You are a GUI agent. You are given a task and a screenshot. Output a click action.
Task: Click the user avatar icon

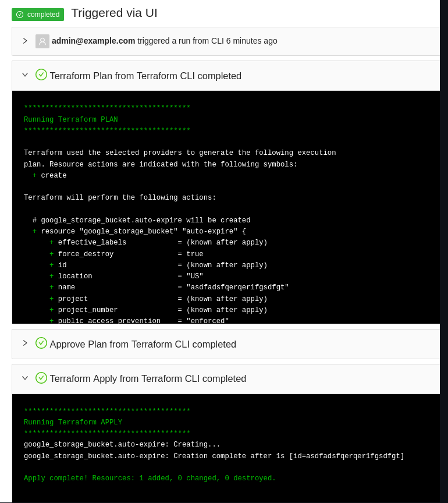[x=42, y=41]
